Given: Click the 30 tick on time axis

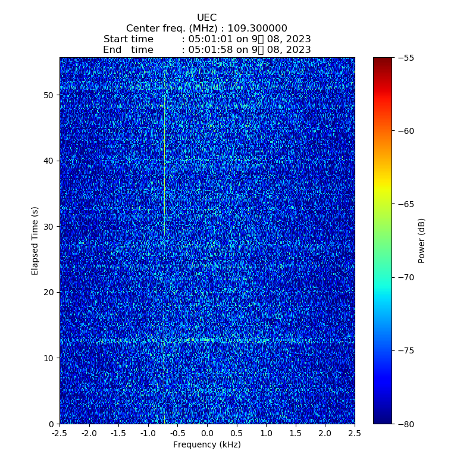Looking at the screenshot, I should click(49, 227).
